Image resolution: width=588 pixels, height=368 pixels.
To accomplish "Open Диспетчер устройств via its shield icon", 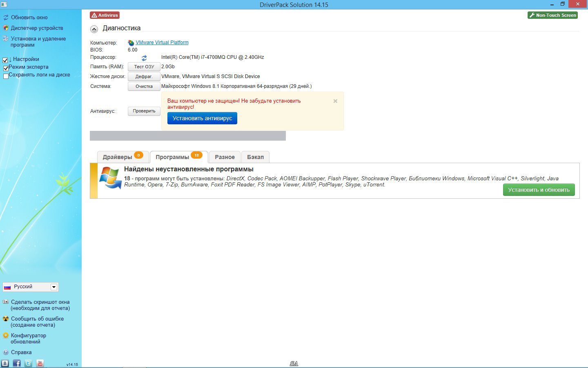I will [5, 28].
